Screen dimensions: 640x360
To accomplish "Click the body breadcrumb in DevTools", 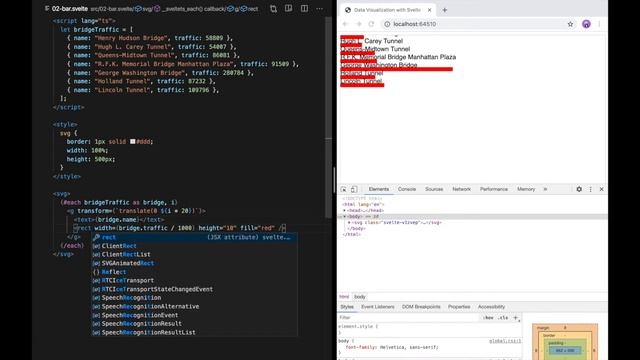I will pos(360,297).
